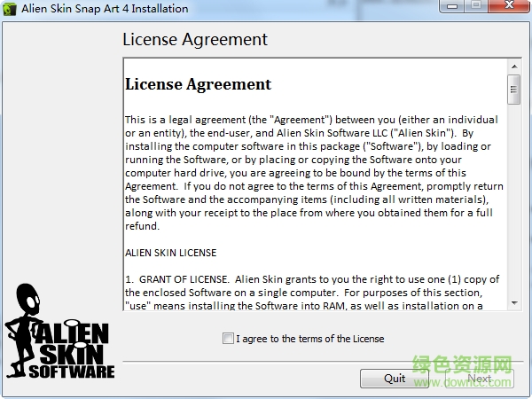Minimize the installation window
This screenshot has height=399, width=532.
coord(452,6)
